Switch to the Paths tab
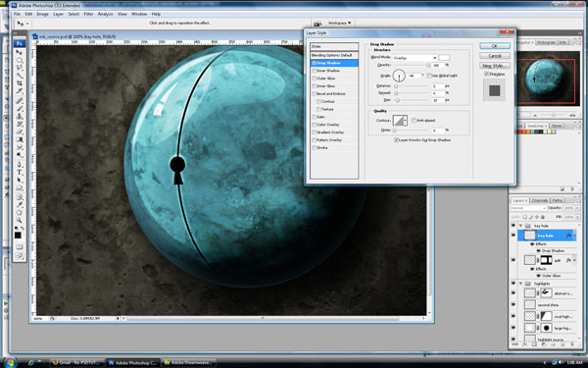Viewport: 588px width, 368px height. pos(558,200)
